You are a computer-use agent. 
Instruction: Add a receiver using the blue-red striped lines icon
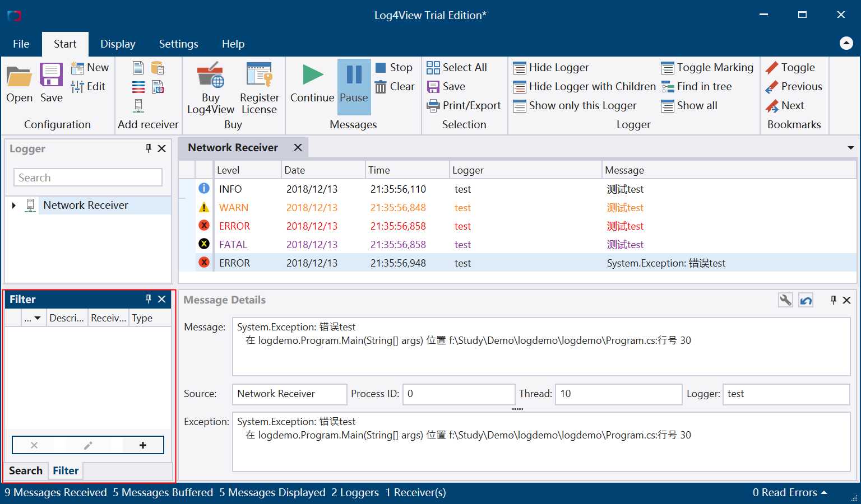(x=138, y=87)
